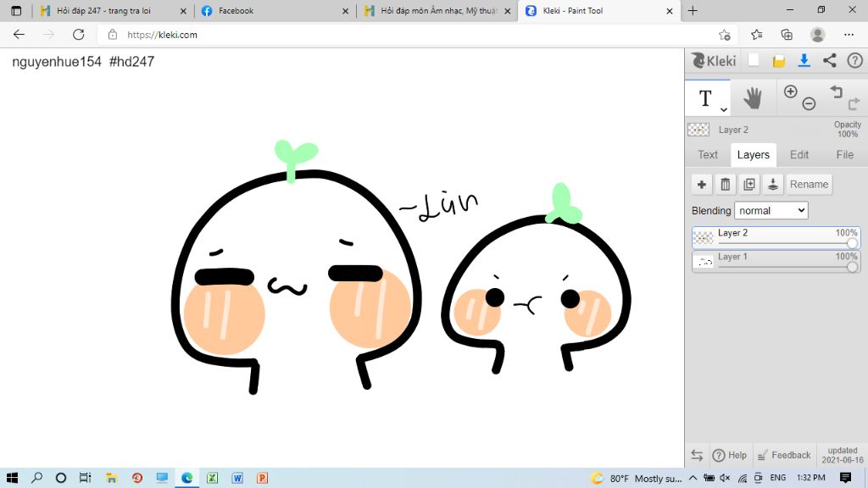Screen dimensions: 868x488
Task: Click the Layer 1 thumbnail in the list
Action: [704, 262]
